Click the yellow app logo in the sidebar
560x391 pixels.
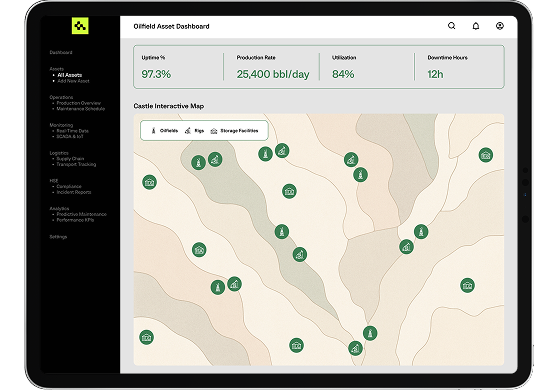80,26
